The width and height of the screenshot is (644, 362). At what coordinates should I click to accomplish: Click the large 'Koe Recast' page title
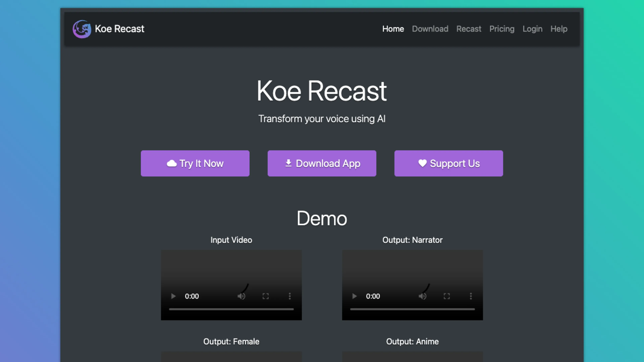coord(322,91)
